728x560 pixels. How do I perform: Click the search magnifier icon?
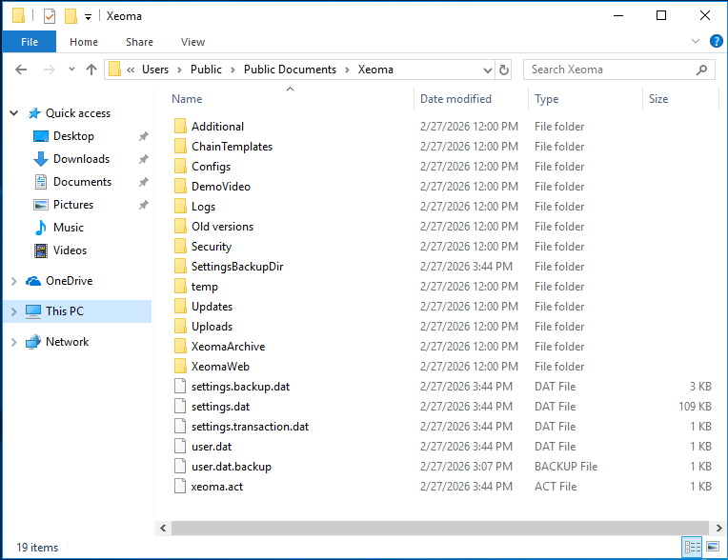click(x=702, y=70)
